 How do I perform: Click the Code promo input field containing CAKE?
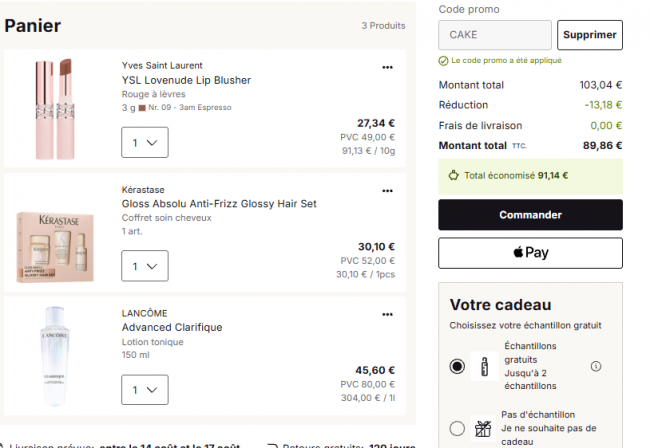(495, 35)
